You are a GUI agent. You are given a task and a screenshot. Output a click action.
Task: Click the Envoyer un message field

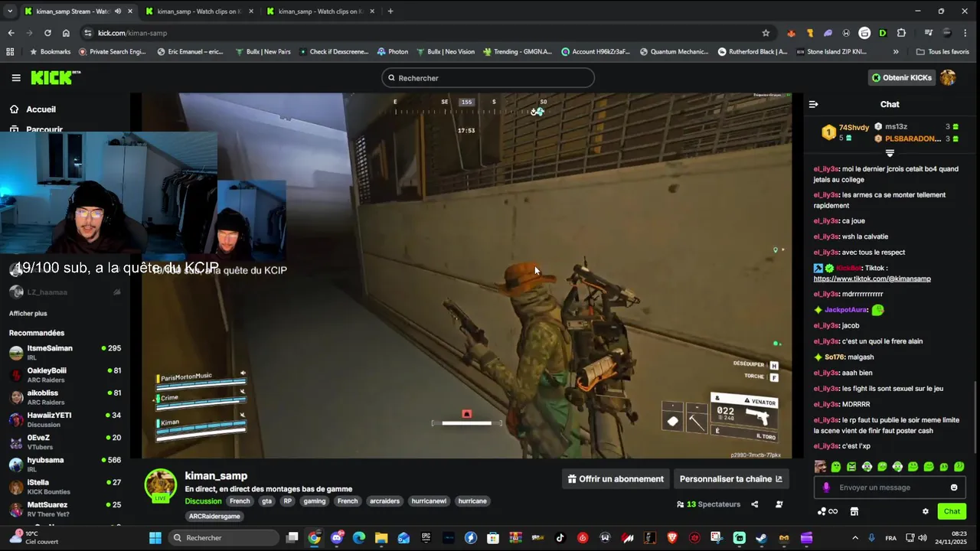click(x=888, y=487)
